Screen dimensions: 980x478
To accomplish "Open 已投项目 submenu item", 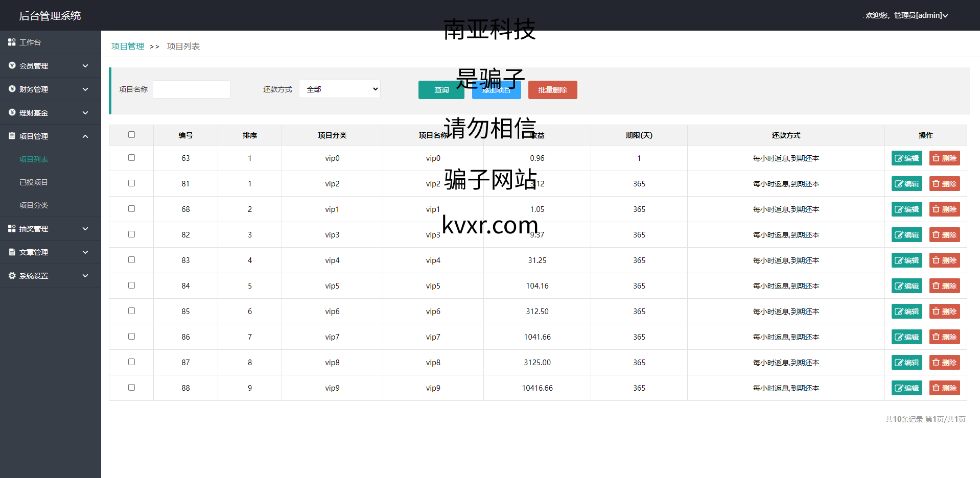I will [x=34, y=182].
